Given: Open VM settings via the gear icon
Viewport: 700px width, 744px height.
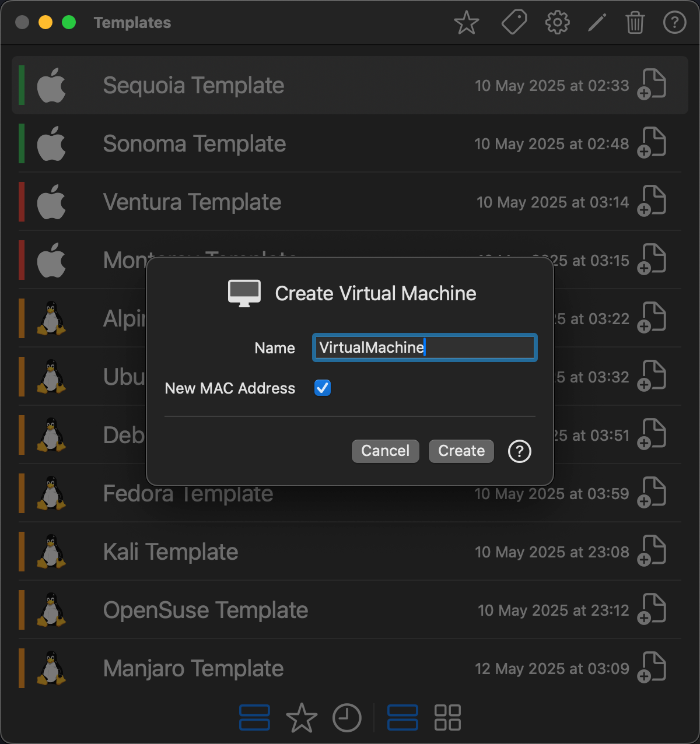Looking at the screenshot, I should 557,22.
